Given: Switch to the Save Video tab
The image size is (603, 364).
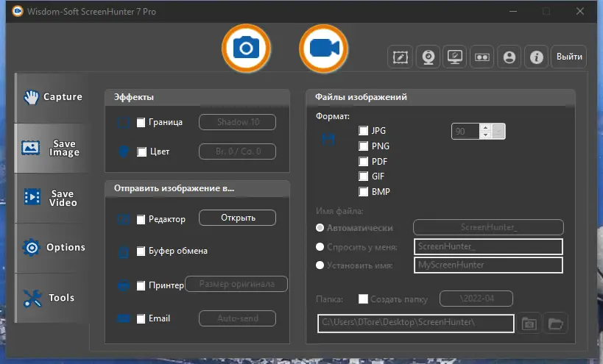Looking at the screenshot, I should pyautogui.click(x=52, y=198).
